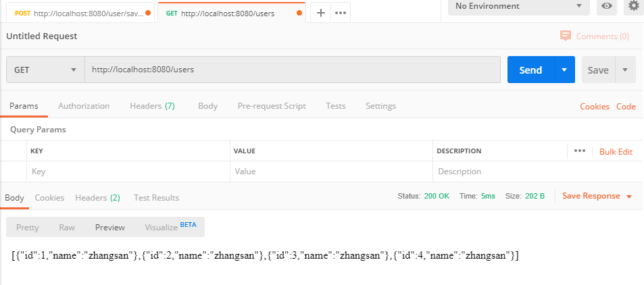The height and width of the screenshot is (285, 644).
Task: Open the Pre-request Script tab
Action: [x=272, y=106]
